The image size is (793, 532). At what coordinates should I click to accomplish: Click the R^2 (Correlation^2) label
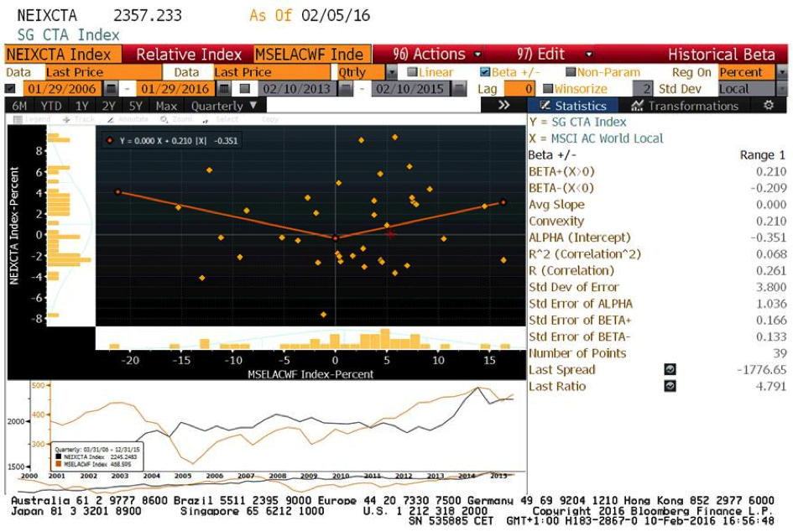coord(585,254)
